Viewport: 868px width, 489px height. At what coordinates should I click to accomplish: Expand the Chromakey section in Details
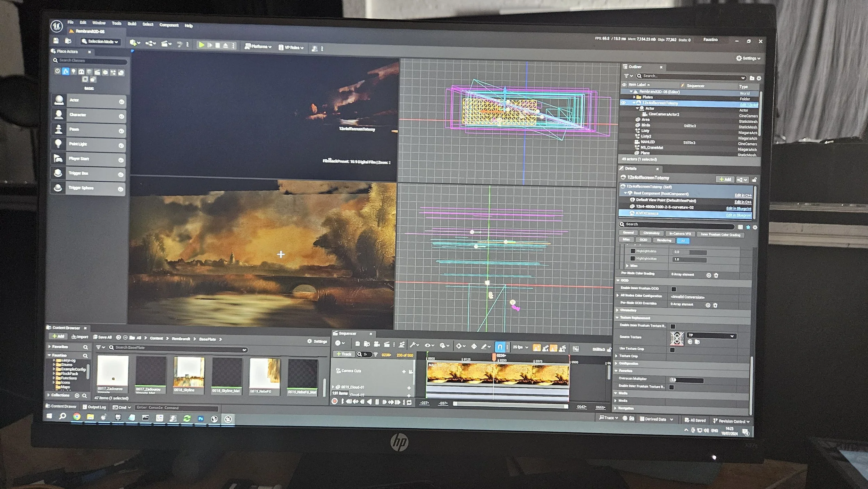click(x=618, y=310)
